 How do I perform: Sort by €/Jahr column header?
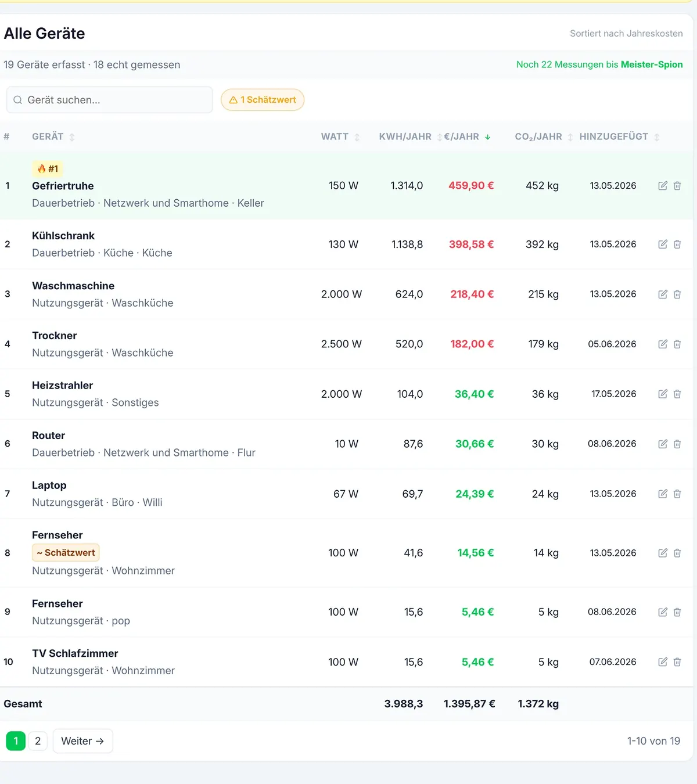coord(468,137)
